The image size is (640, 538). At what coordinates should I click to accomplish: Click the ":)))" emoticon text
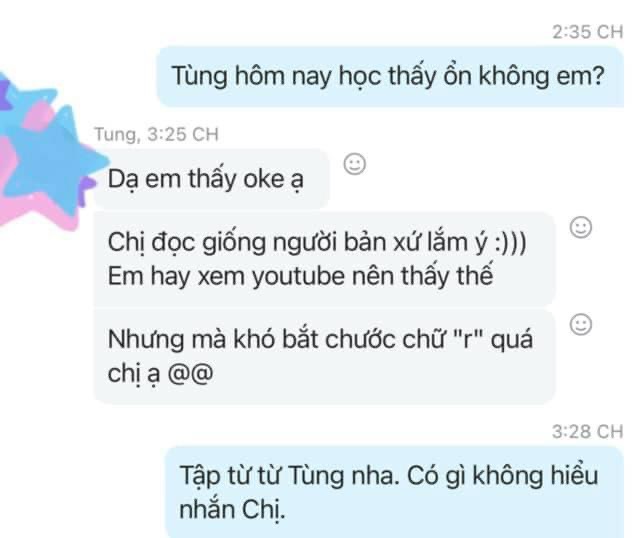510,243
